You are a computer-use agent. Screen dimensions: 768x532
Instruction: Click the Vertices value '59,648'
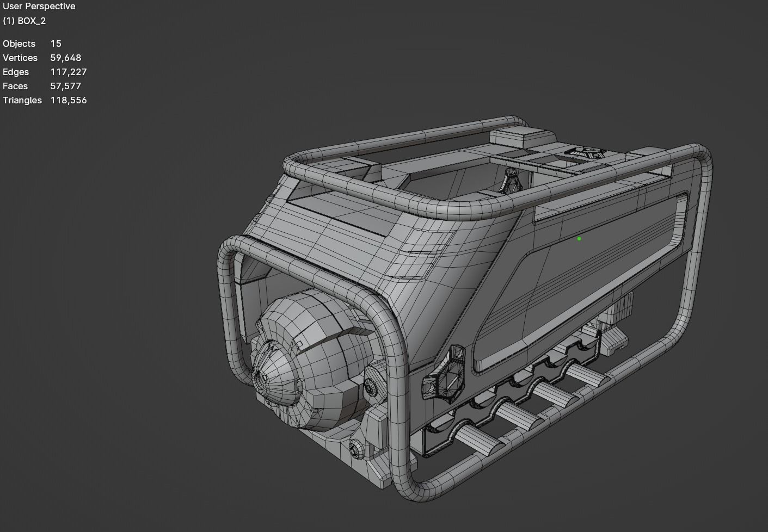[66, 58]
